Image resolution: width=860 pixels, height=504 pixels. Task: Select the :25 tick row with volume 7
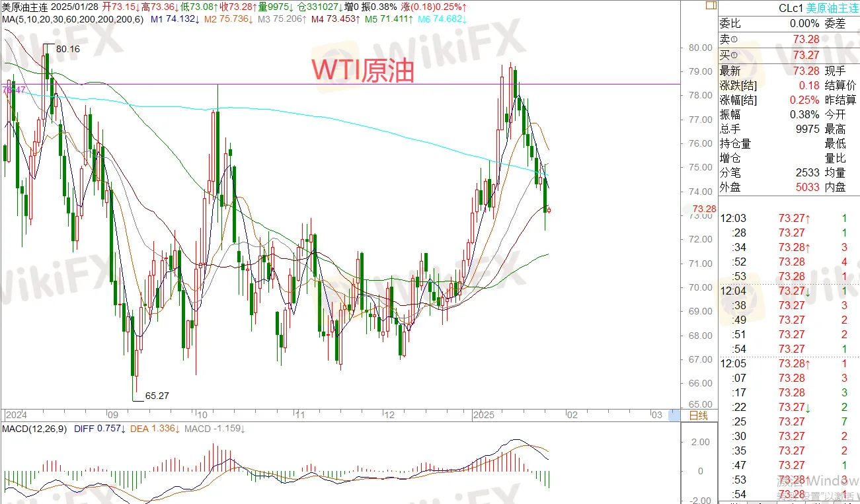pos(789,421)
